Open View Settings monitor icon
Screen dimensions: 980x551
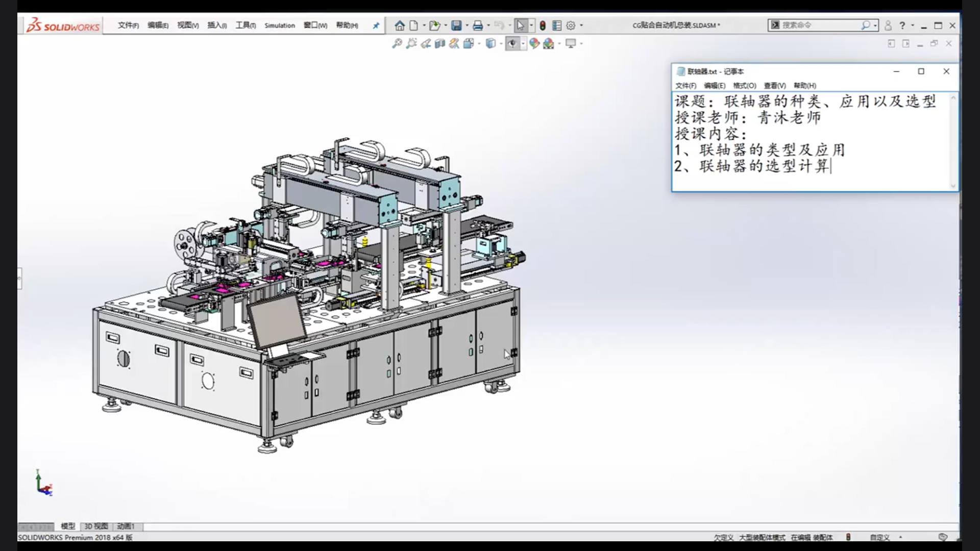pyautogui.click(x=571, y=43)
